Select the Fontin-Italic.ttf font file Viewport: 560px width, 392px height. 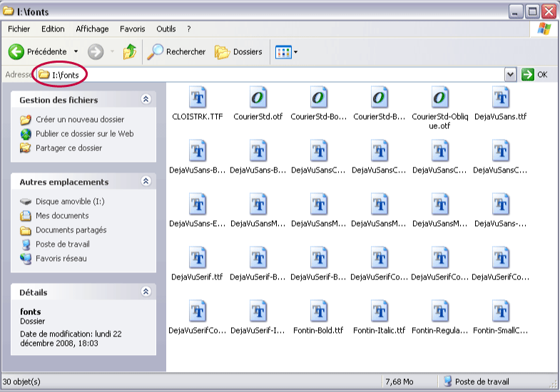[x=380, y=318]
